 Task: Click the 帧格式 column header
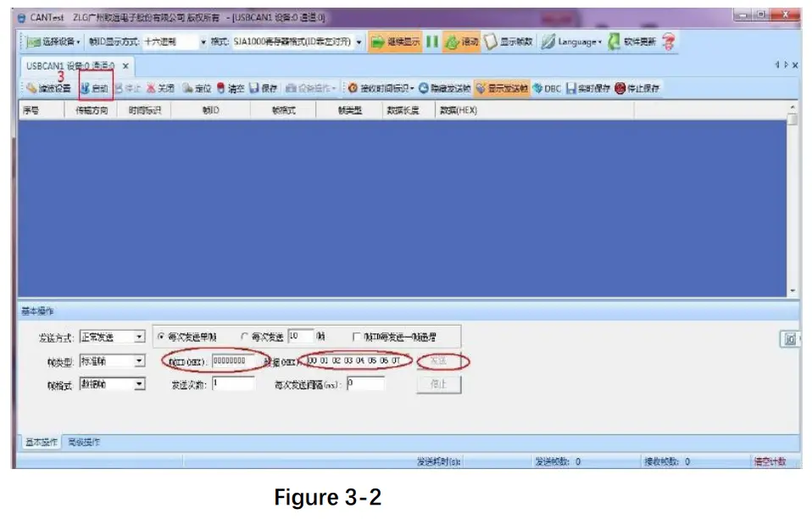(x=283, y=110)
